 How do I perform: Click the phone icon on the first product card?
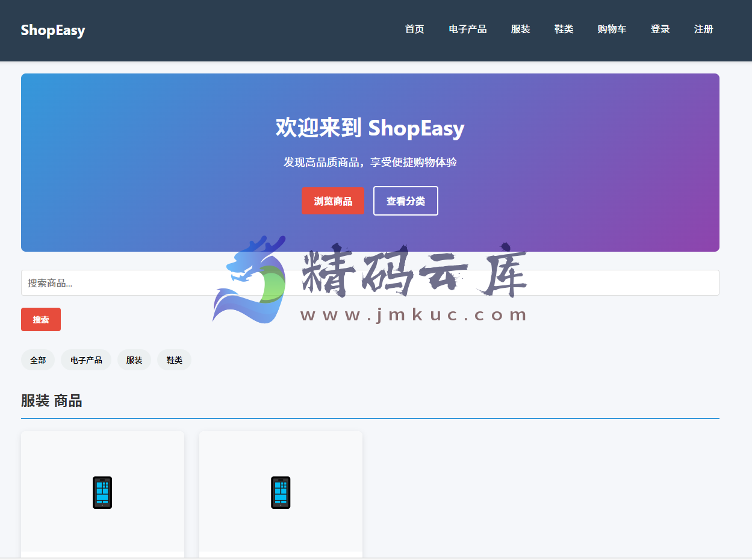(x=102, y=493)
